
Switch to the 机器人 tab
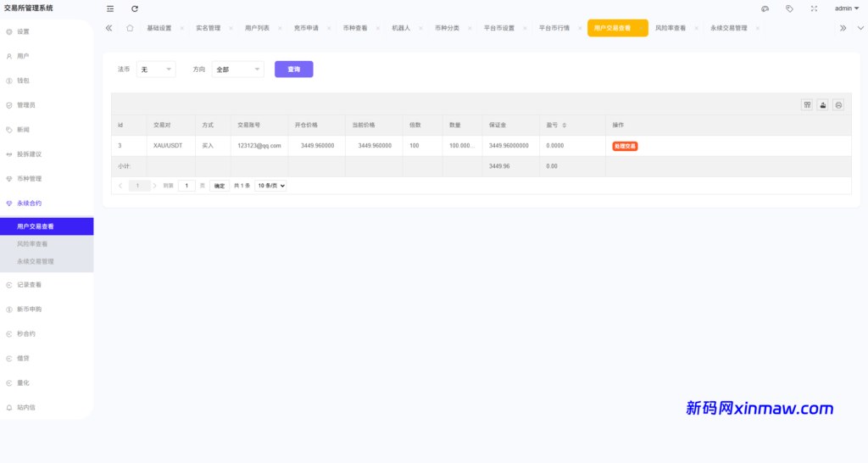[401, 28]
